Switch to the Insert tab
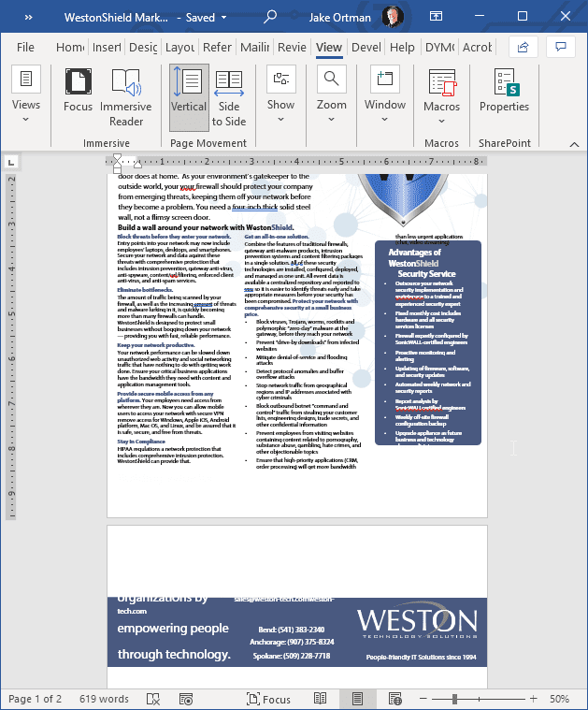This screenshot has width=588, height=710. [x=107, y=47]
